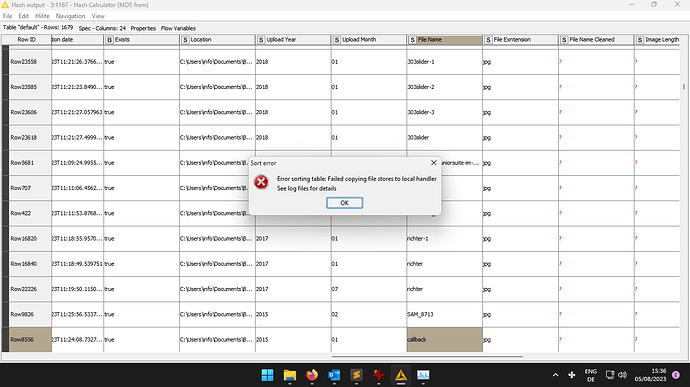Launch Firefox from the taskbar
Viewport: 690px width, 387px height.
click(x=312, y=375)
